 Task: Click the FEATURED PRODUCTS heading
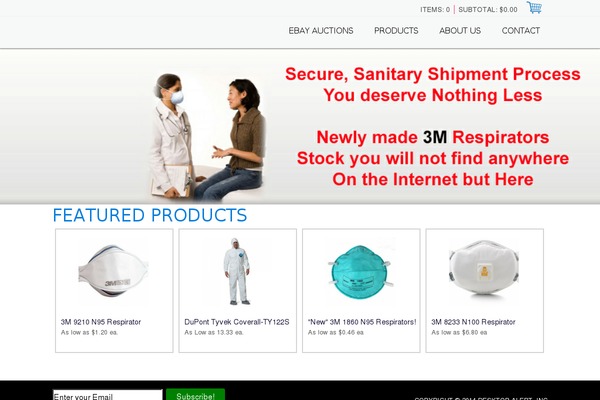pyautogui.click(x=150, y=215)
